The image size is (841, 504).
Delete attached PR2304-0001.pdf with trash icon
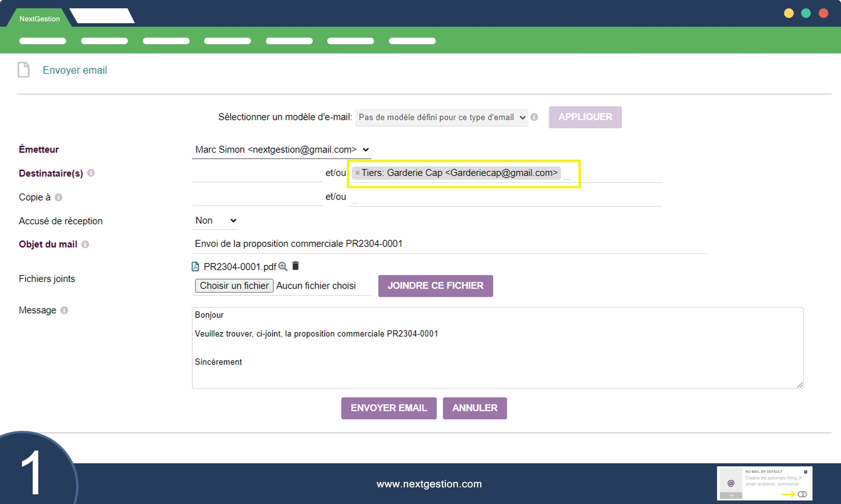pyautogui.click(x=296, y=266)
